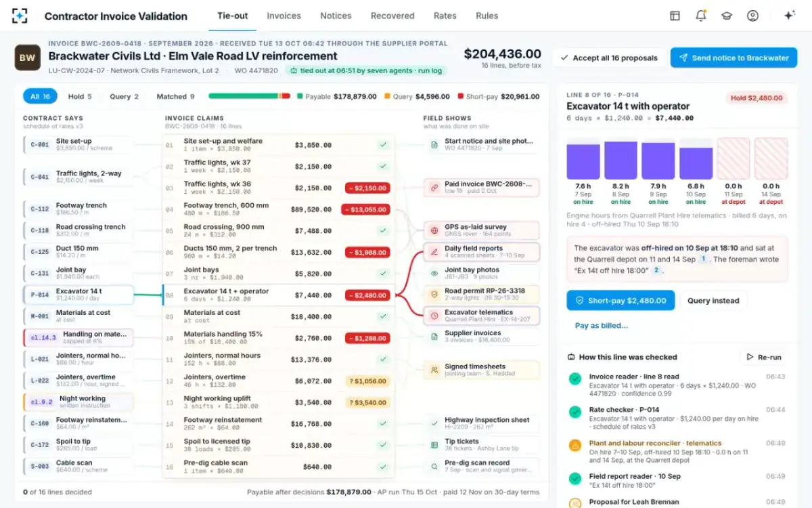Open notifications bell icon
The image size is (812, 508).
click(701, 16)
